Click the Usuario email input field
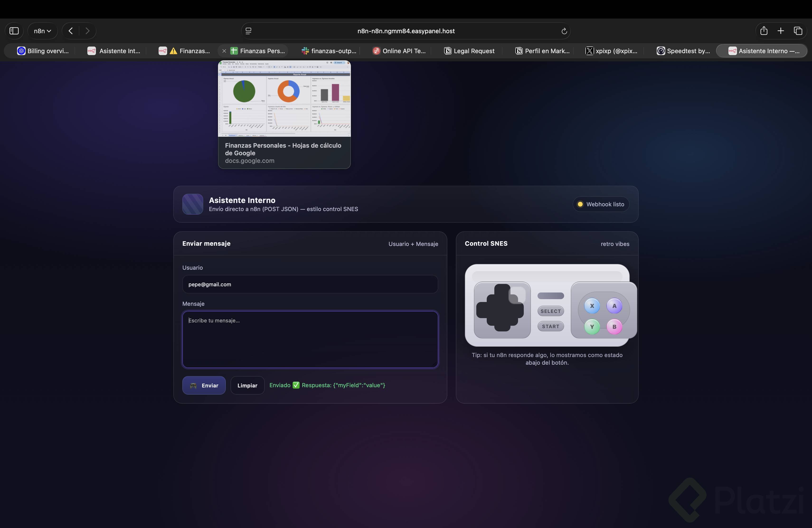Screen dimensions: 812x528 pos(310,284)
